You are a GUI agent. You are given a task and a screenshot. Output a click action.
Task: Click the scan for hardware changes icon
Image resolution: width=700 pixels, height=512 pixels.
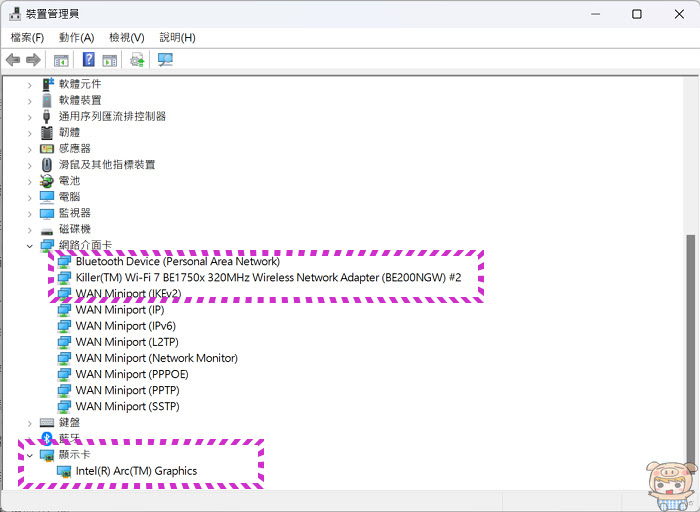pyautogui.click(x=165, y=59)
